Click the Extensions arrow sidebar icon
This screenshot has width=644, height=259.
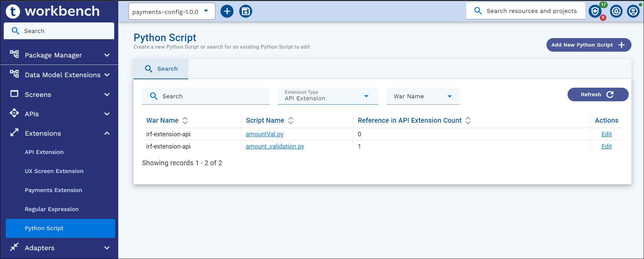14,133
